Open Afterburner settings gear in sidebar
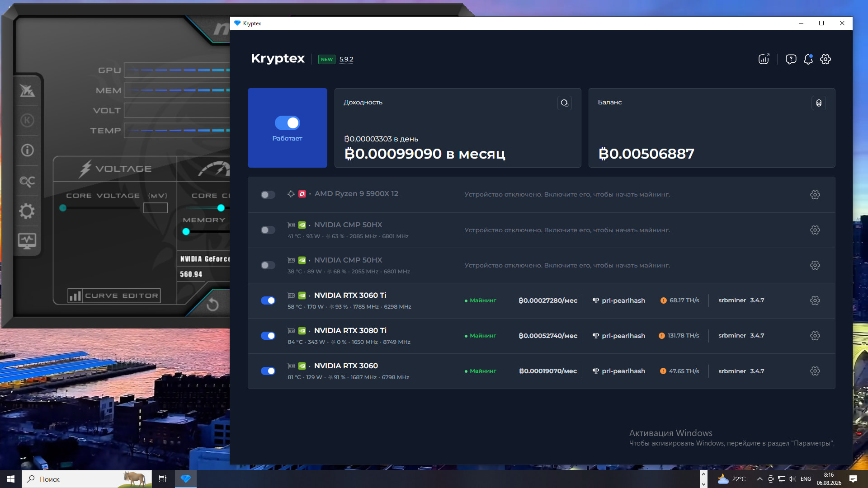 click(27, 211)
